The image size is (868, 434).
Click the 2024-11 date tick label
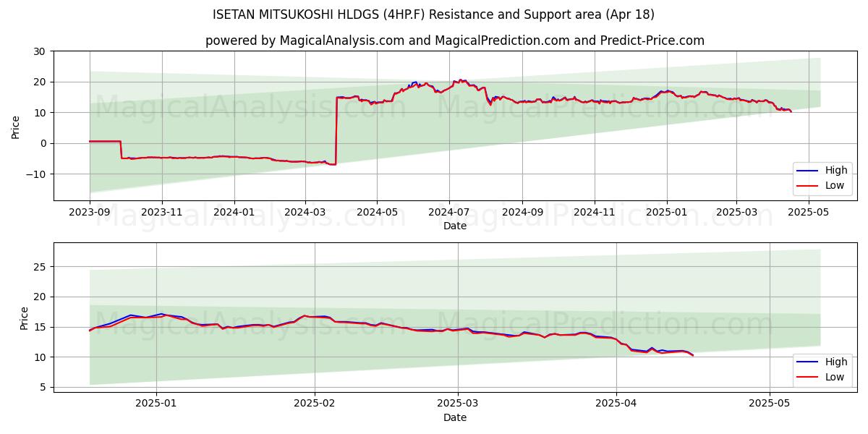[595, 213]
